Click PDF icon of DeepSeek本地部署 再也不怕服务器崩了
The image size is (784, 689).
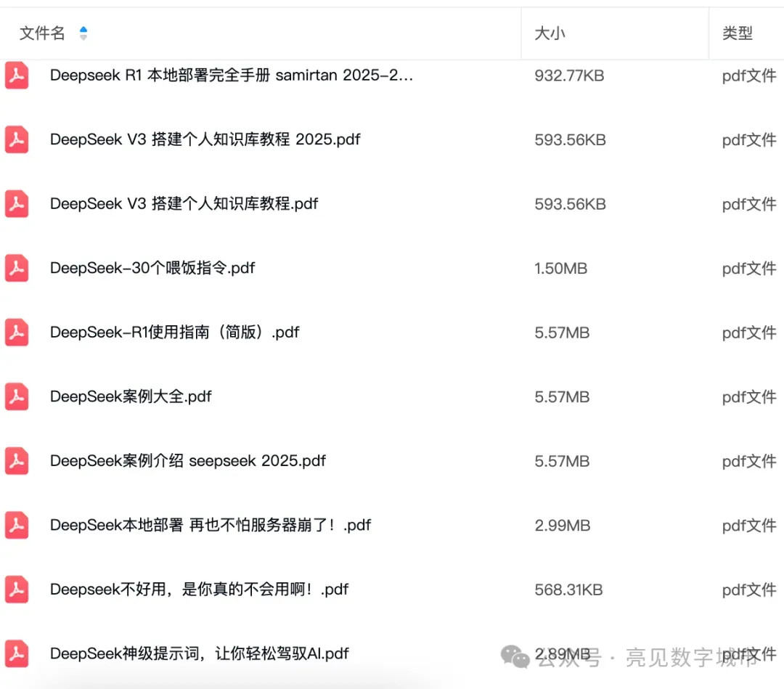coord(17,525)
